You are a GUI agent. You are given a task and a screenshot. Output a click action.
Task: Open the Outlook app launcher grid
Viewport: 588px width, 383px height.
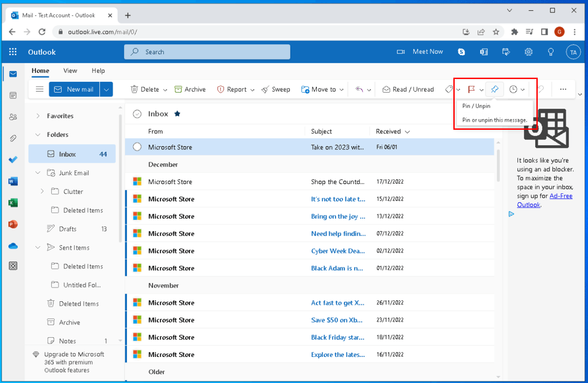click(13, 52)
